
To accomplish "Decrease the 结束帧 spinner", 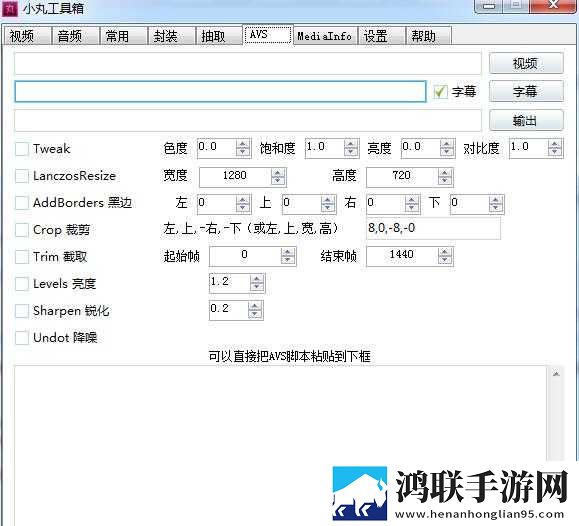I will point(445,260).
